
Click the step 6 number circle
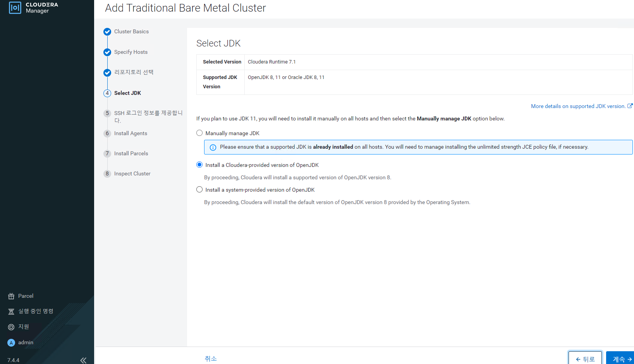pyautogui.click(x=107, y=133)
